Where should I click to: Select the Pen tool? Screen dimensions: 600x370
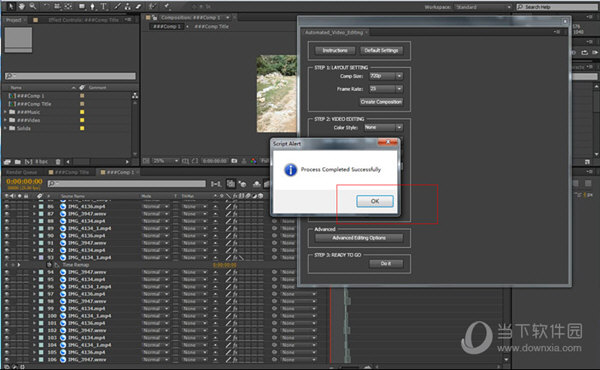pyautogui.click(x=92, y=7)
